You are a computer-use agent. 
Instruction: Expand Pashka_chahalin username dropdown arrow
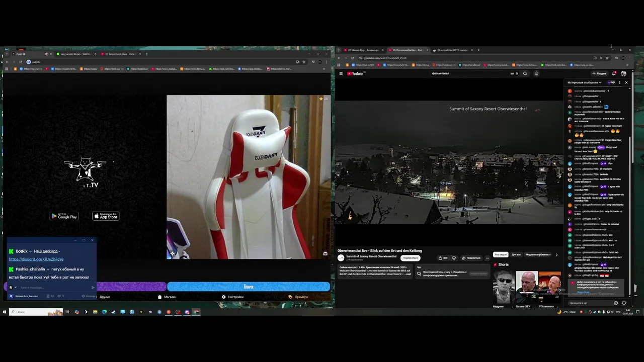48,269
